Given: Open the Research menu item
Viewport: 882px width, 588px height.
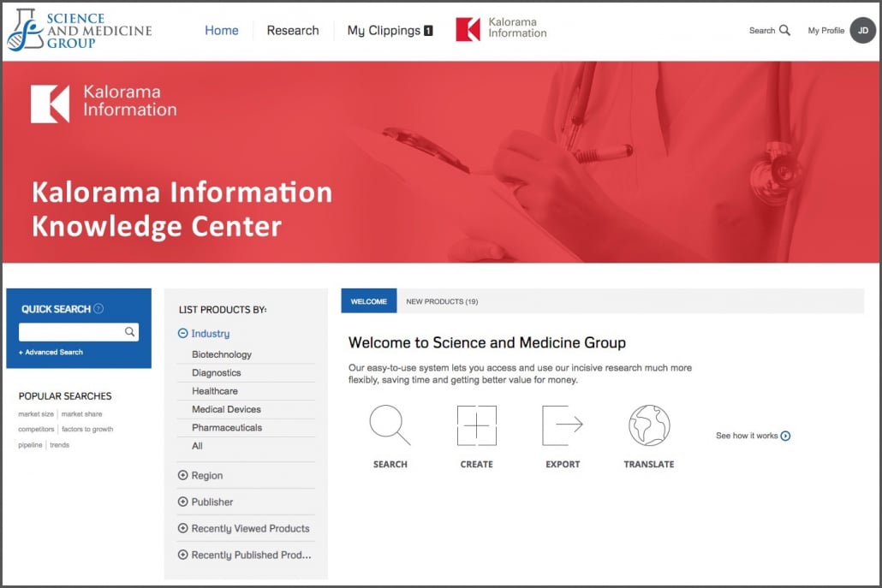Looking at the screenshot, I should coord(293,30).
